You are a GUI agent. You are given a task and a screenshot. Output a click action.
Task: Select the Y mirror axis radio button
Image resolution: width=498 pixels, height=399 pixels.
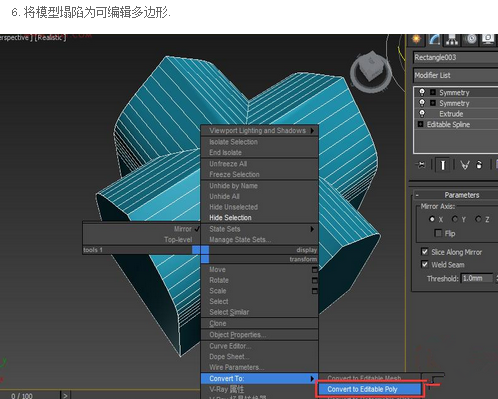pyautogui.click(x=455, y=219)
